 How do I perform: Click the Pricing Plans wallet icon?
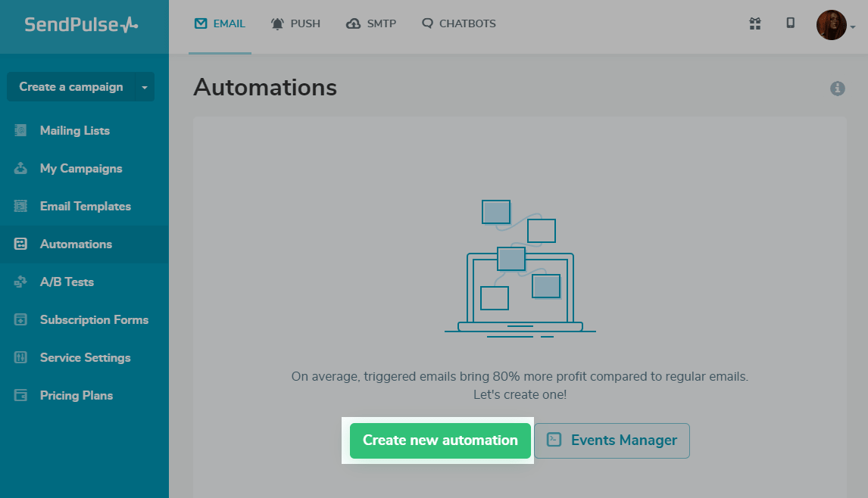coord(20,395)
